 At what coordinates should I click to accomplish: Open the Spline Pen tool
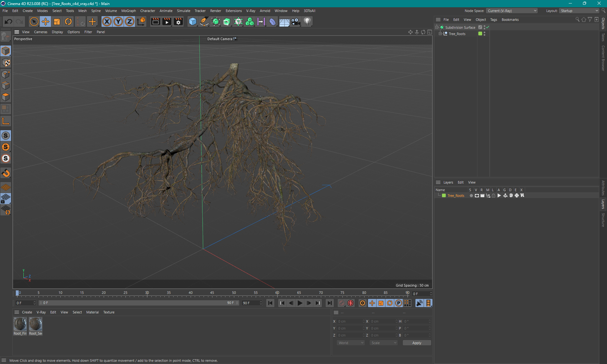coord(204,21)
